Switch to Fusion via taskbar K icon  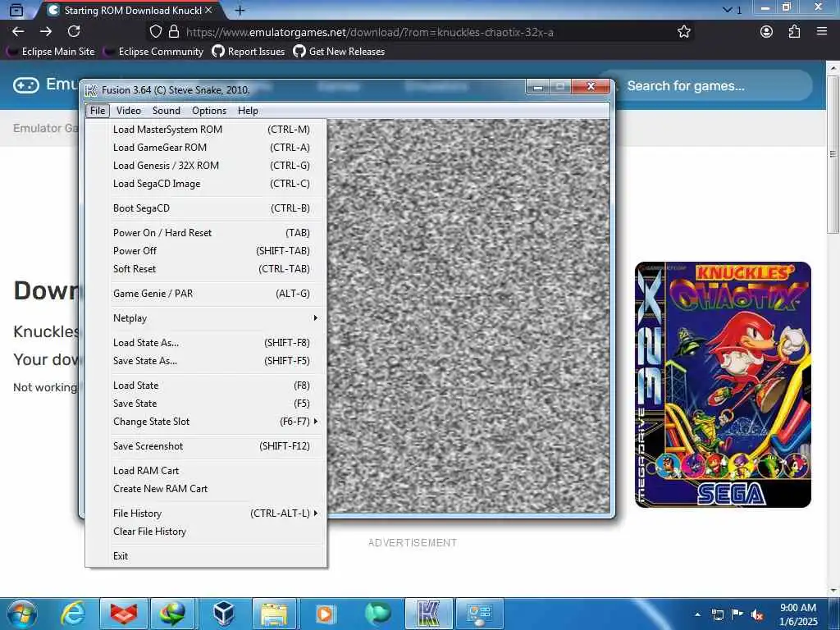point(429,614)
